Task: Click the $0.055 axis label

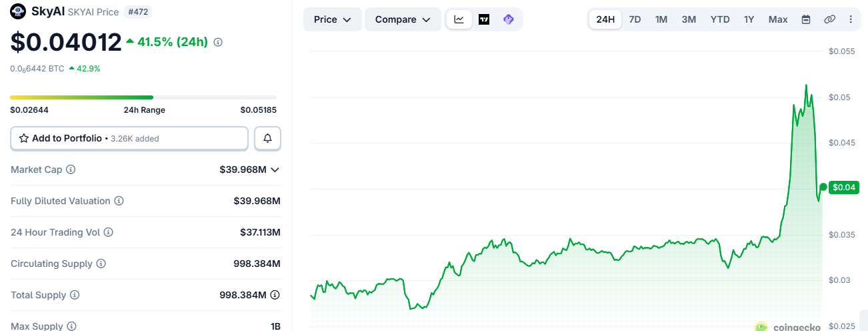Action: coord(841,51)
